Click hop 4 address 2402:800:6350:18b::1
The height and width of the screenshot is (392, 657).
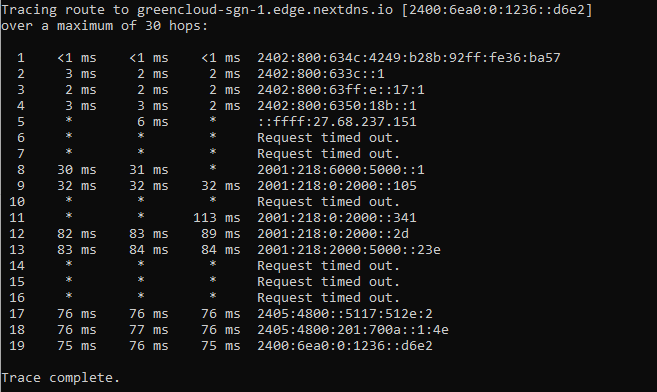click(336, 106)
